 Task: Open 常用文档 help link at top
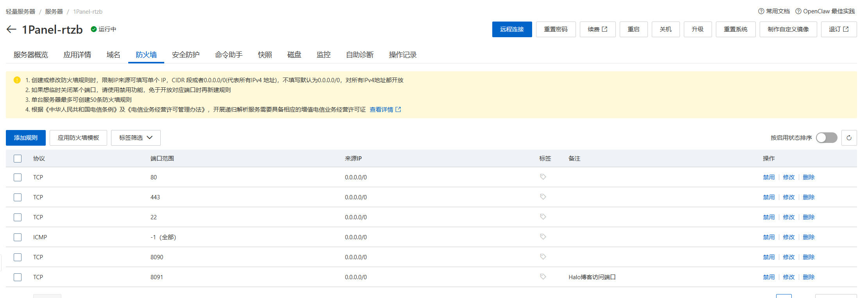click(x=774, y=11)
